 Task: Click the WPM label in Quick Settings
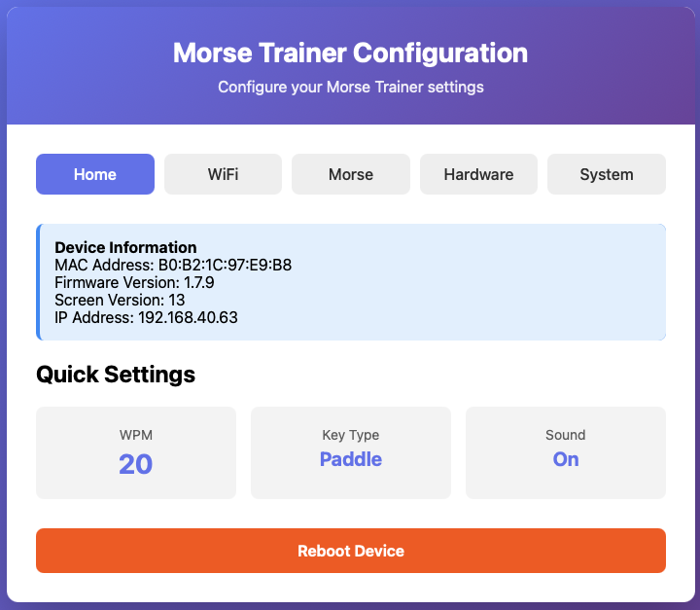click(136, 435)
